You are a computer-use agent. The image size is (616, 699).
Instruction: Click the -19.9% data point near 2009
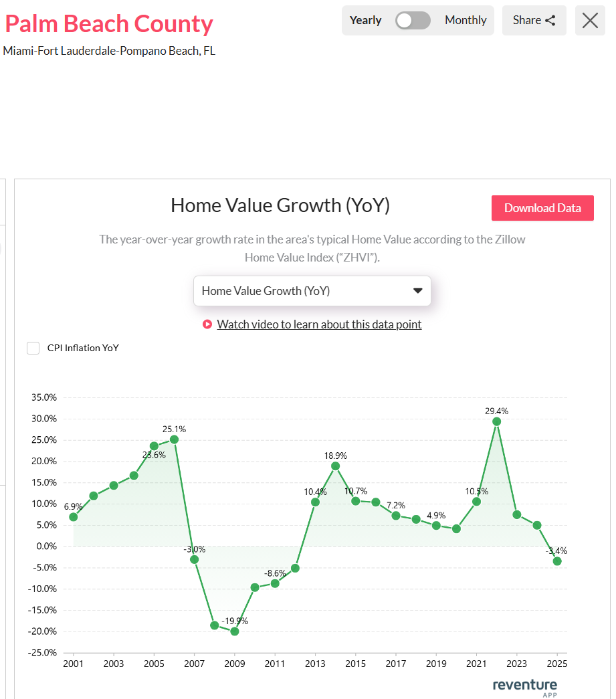pos(235,630)
